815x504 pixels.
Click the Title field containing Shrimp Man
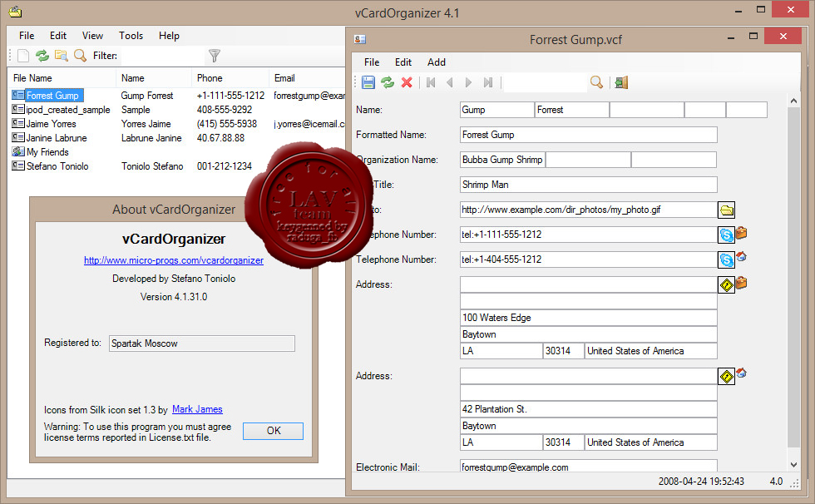(x=589, y=185)
